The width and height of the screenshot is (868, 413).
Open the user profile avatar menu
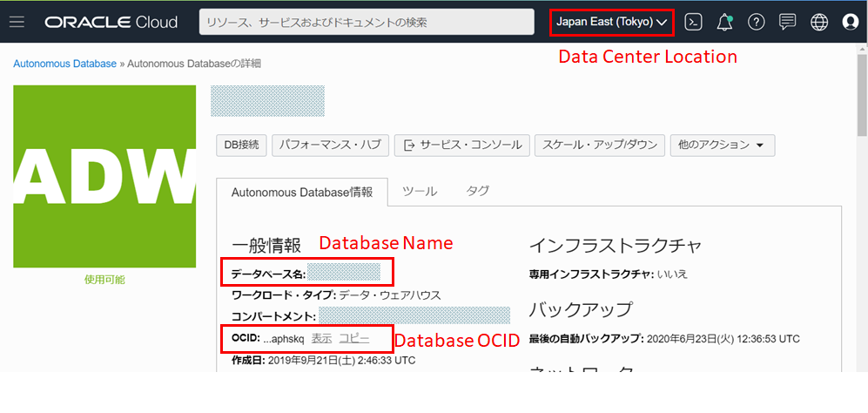click(850, 23)
